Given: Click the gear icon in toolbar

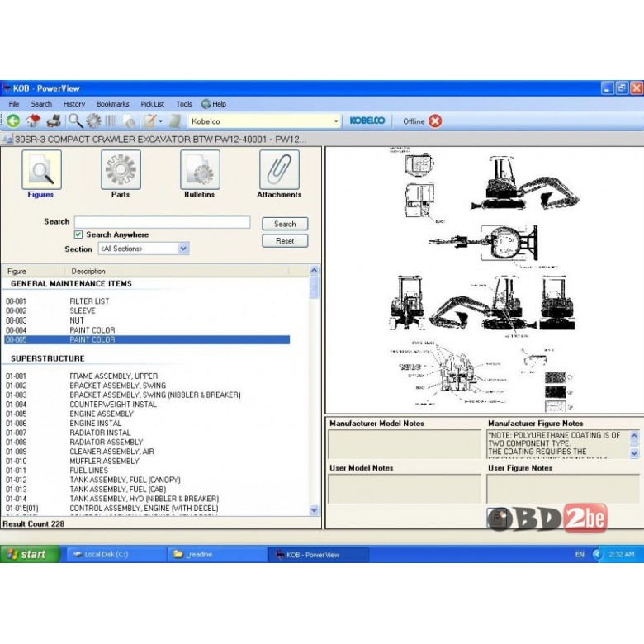Looking at the screenshot, I should 93,121.
